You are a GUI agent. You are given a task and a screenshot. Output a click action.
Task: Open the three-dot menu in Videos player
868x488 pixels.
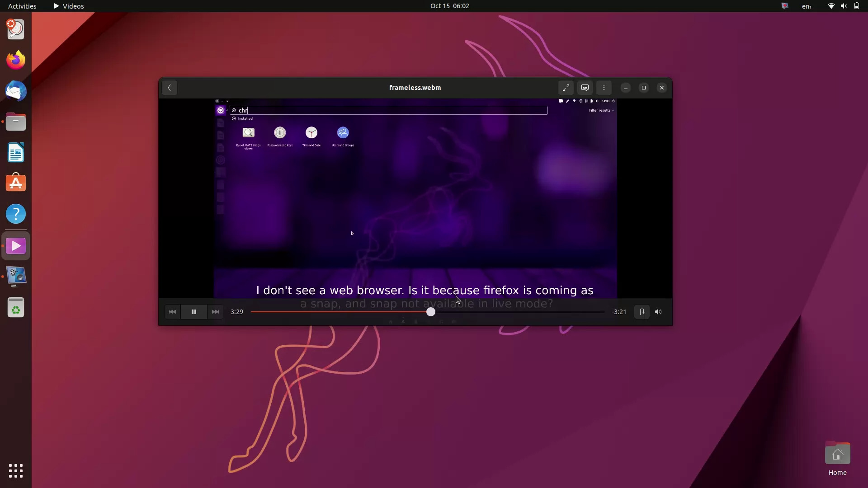[604, 88]
